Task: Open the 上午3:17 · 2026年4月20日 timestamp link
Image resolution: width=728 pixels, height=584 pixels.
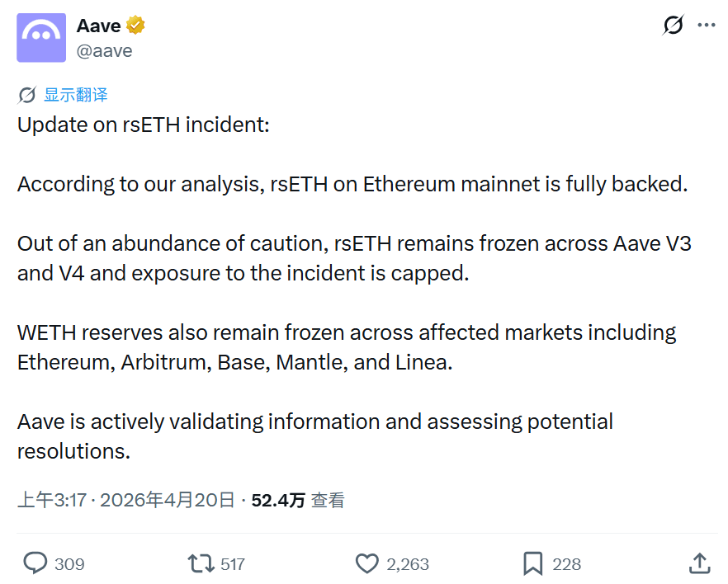Action: (x=126, y=500)
